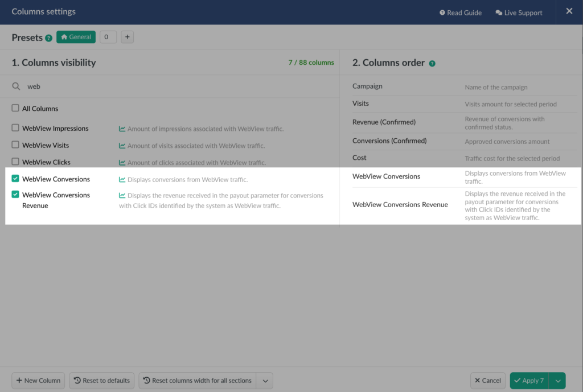583x392 pixels.
Task: Select the General preset tab
Action: click(76, 37)
